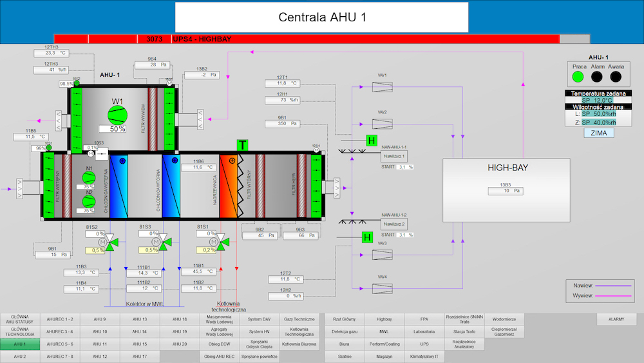The height and width of the screenshot is (363, 644).
Task: Open the temperature setpoint SP 12,0°C
Action: tap(598, 101)
